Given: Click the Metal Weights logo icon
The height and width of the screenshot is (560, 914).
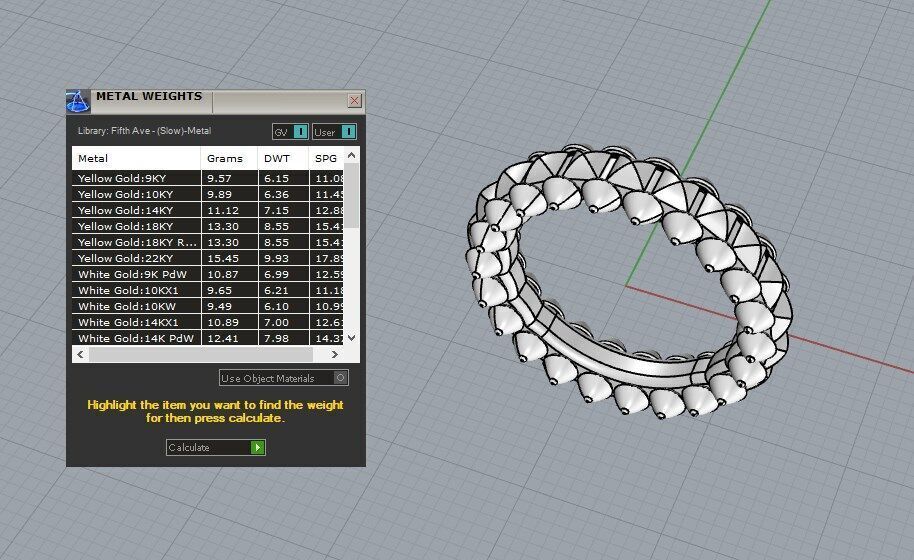Looking at the screenshot, I should (x=78, y=101).
